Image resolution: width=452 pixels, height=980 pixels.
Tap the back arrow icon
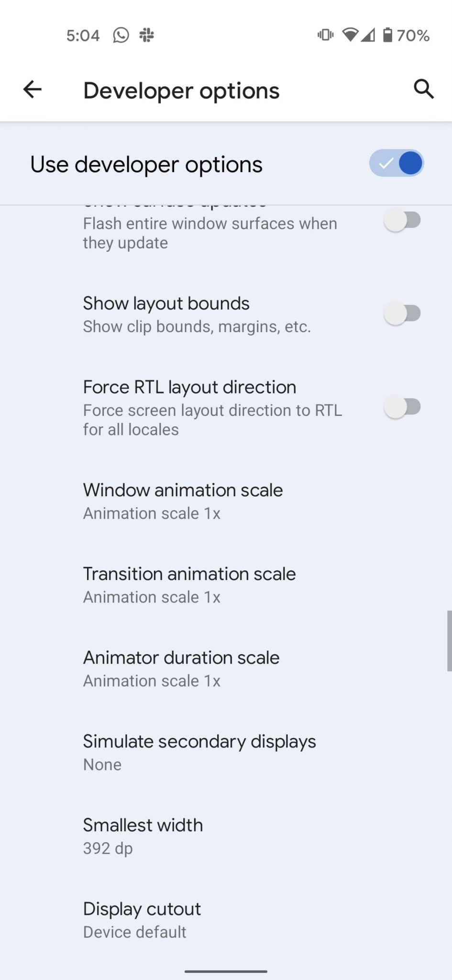pos(33,89)
